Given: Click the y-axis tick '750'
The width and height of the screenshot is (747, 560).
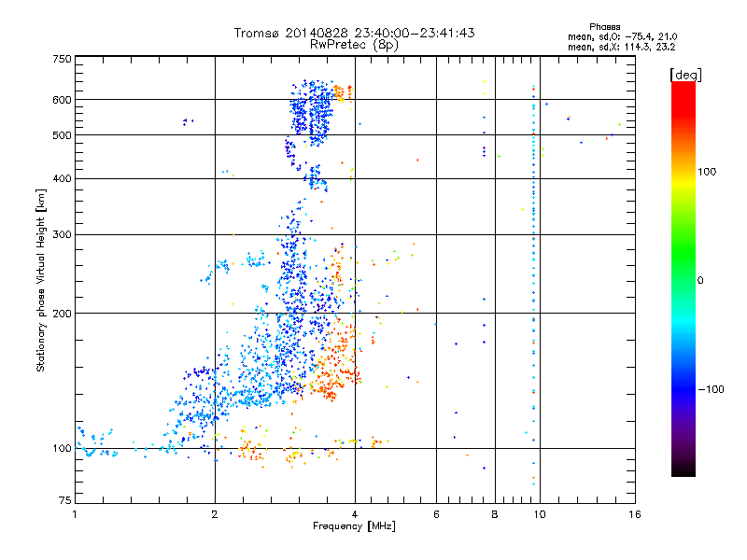Looking at the screenshot, I should click(x=62, y=59).
